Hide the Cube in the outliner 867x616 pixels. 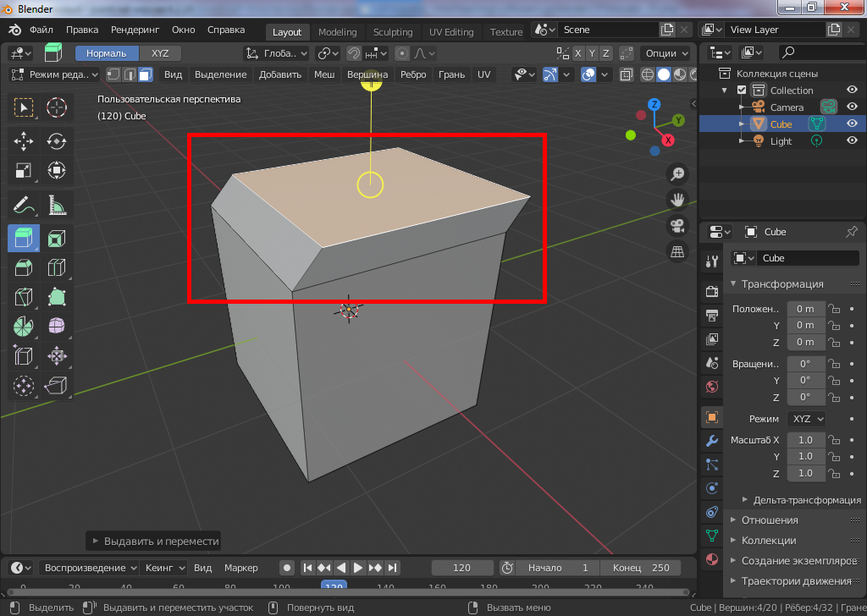tap(852, 124)
